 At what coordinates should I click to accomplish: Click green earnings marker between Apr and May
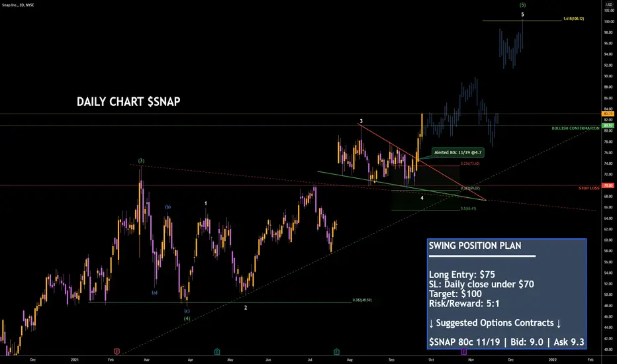(217, 351)
